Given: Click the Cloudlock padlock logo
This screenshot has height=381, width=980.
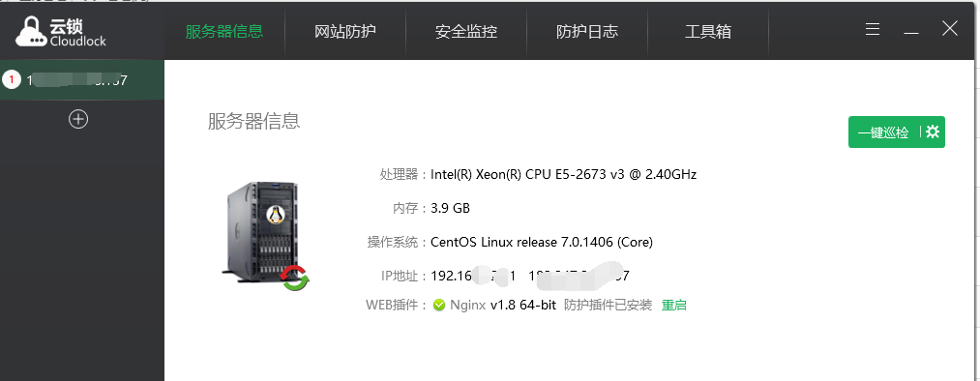Looking at the screenshot, I should coord(32,31).
